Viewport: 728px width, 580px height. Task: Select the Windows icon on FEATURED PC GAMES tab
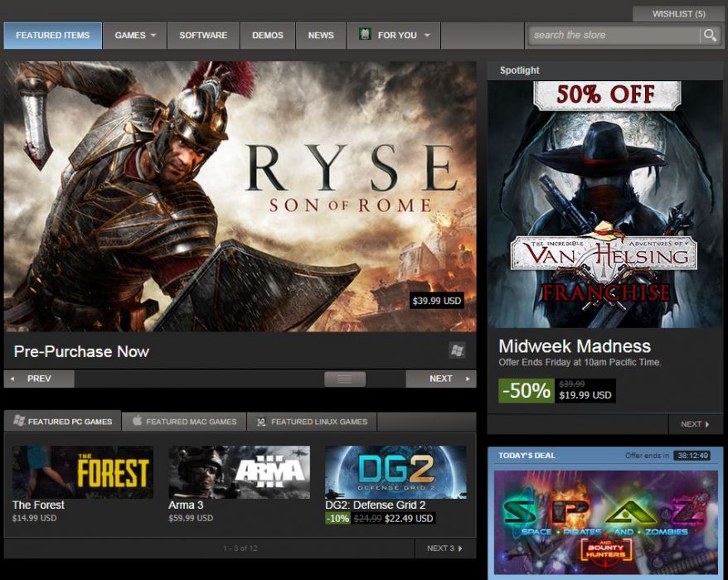19,421
